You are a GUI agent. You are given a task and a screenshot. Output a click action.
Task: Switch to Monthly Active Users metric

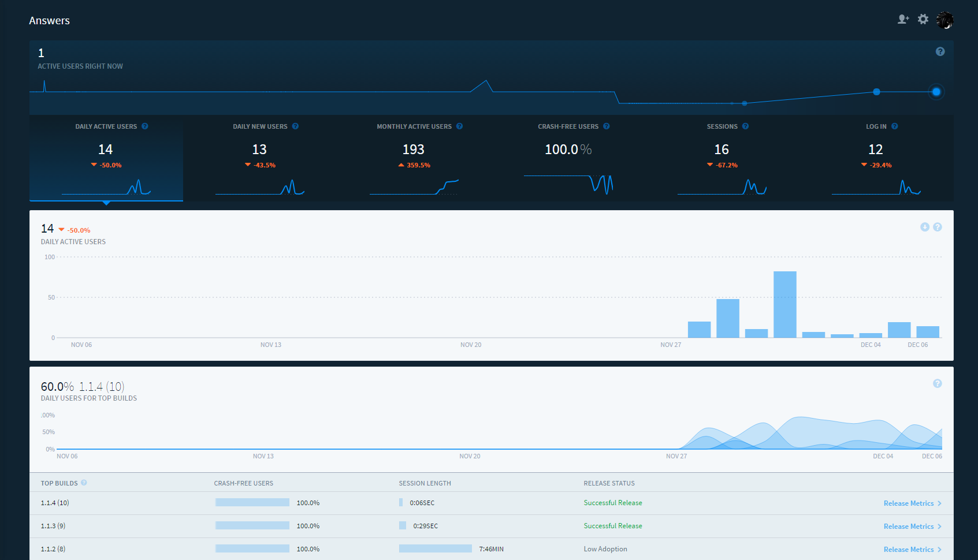coord(414,158)
